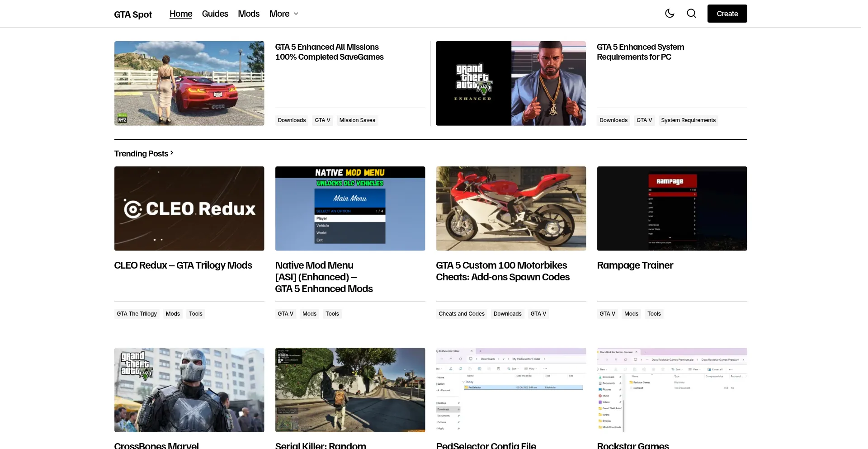
Task: Click the GTA Spot site logo
Action: (133, 14)
